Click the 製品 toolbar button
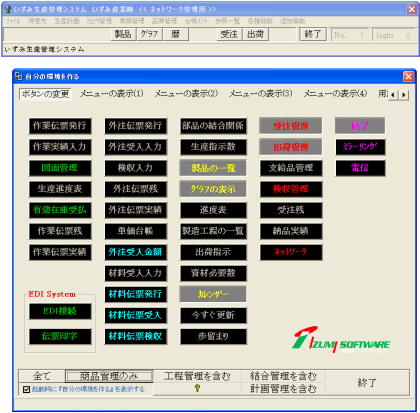420x413 pixels. (x=123, y=34)
